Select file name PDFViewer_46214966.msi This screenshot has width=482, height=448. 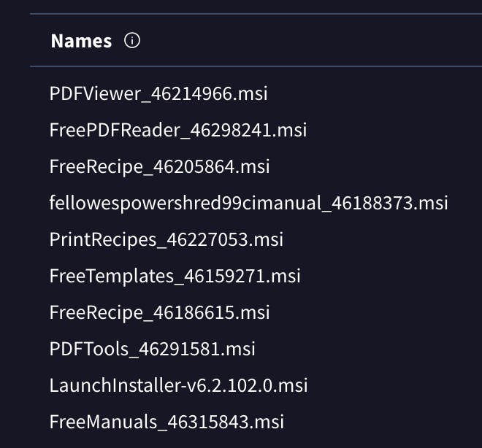(x=158, y=93)
